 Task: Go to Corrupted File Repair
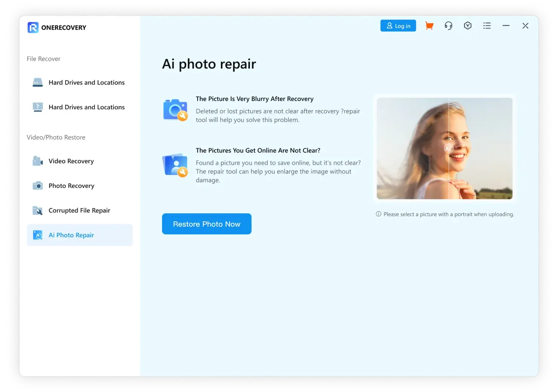tap(79, 210)
